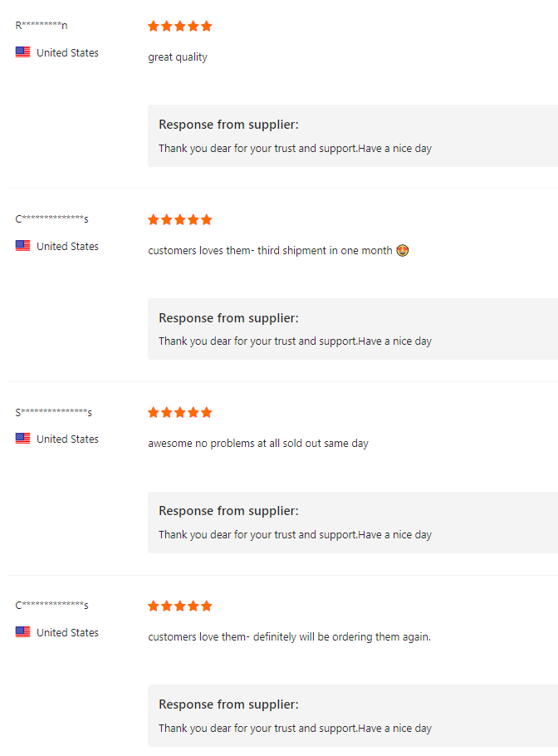Click the star rating above 'definitely will be ordering'
This screenshot has height=756, width=558.
(x=179, y=606)
